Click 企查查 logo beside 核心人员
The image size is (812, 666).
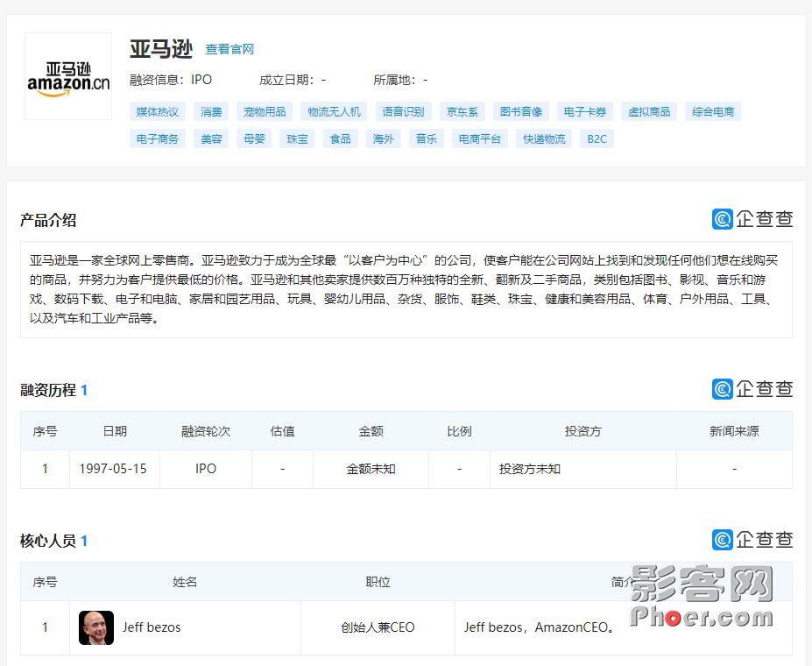pos(752,540)
